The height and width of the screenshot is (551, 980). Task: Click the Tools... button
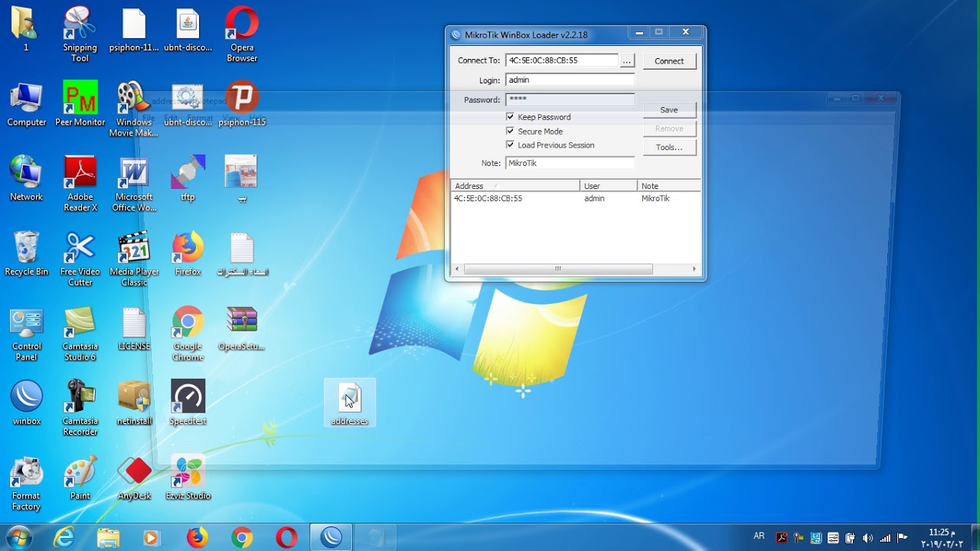[x=669, y=147]
